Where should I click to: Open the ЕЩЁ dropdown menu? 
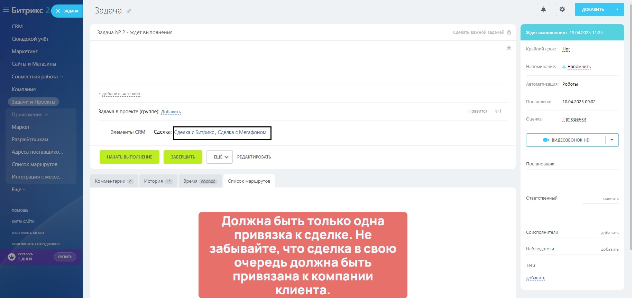(x=220, y=157)
